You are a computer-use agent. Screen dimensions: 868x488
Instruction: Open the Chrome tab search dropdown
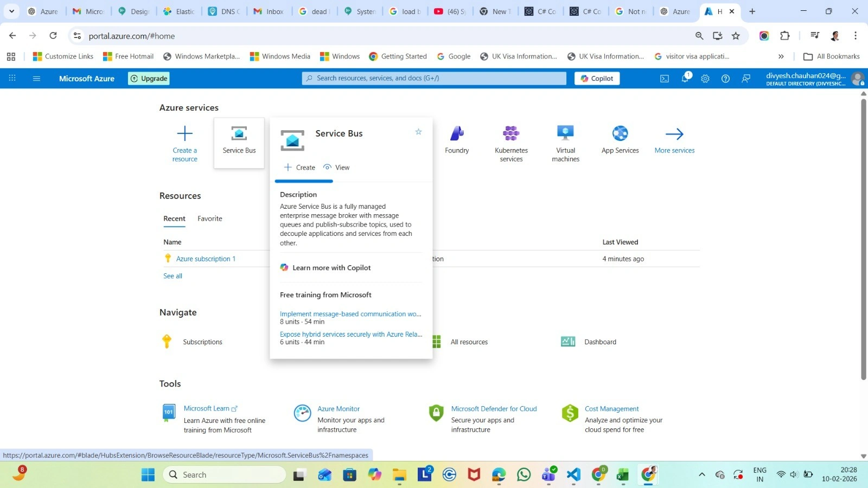click(x=11, y=11)
